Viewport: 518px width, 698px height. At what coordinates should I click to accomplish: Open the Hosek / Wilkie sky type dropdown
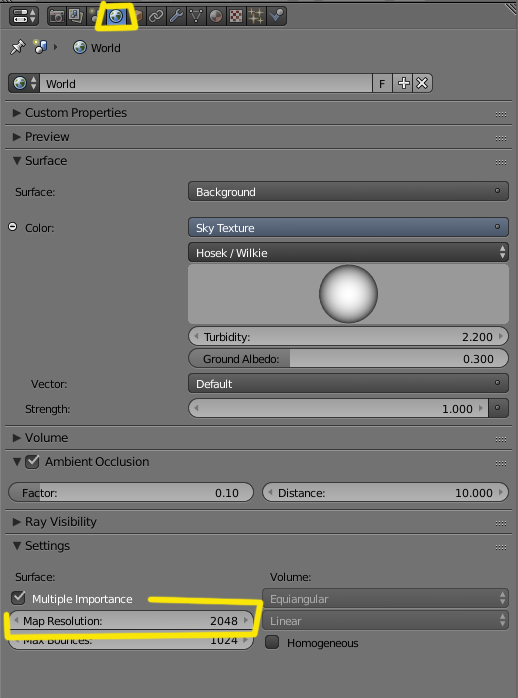(x=348, y=252)
